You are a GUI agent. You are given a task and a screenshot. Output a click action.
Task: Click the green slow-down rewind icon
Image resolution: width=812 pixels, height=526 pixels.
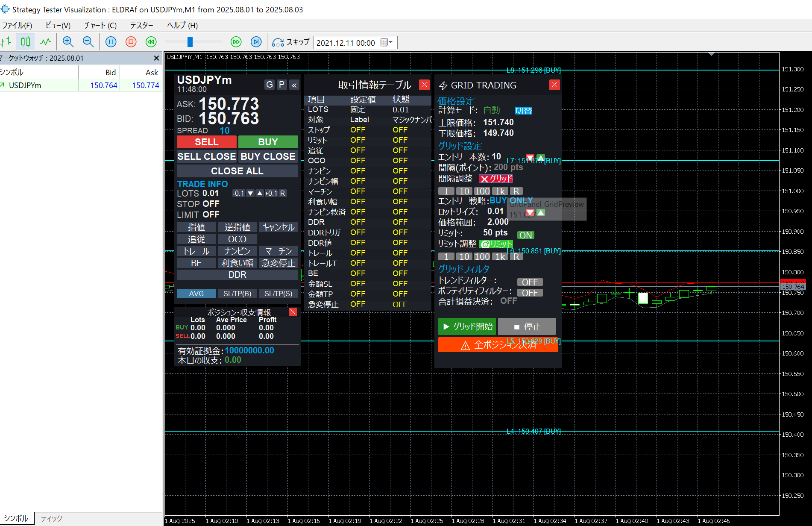point(151,42)
